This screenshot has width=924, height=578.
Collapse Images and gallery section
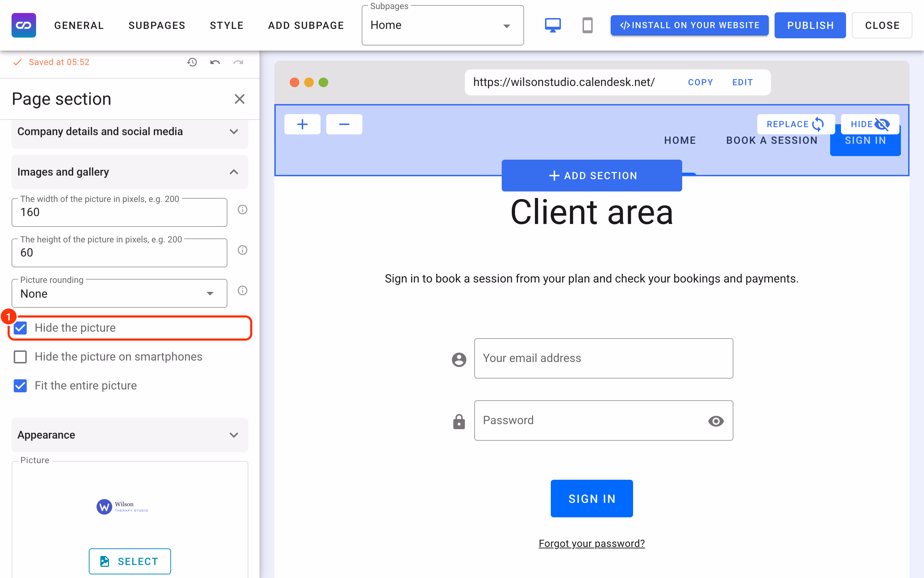coord(130,172)
